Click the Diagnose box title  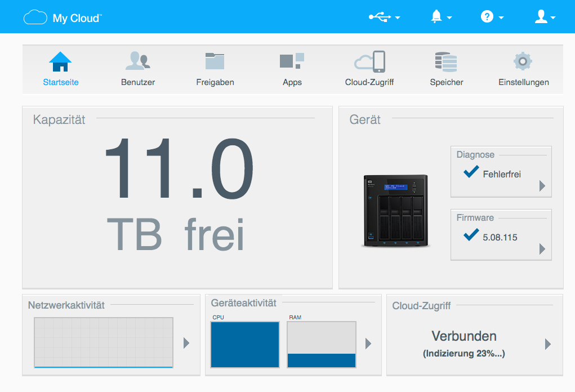475,154
